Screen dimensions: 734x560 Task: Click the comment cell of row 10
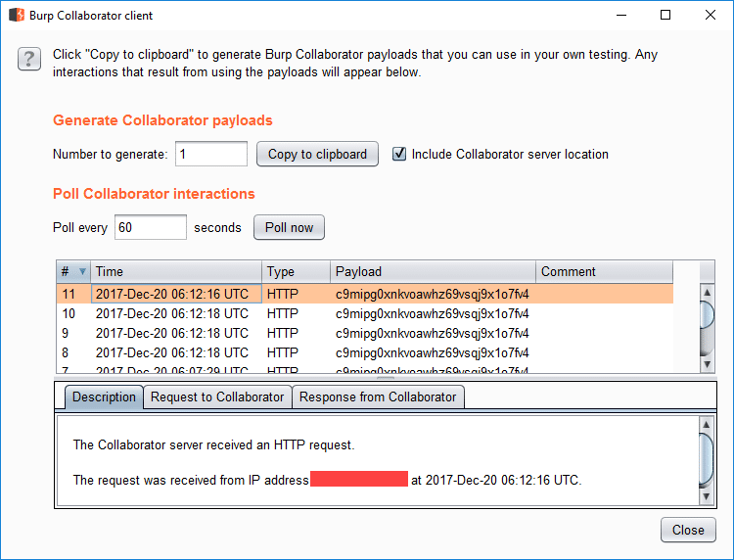605,313
